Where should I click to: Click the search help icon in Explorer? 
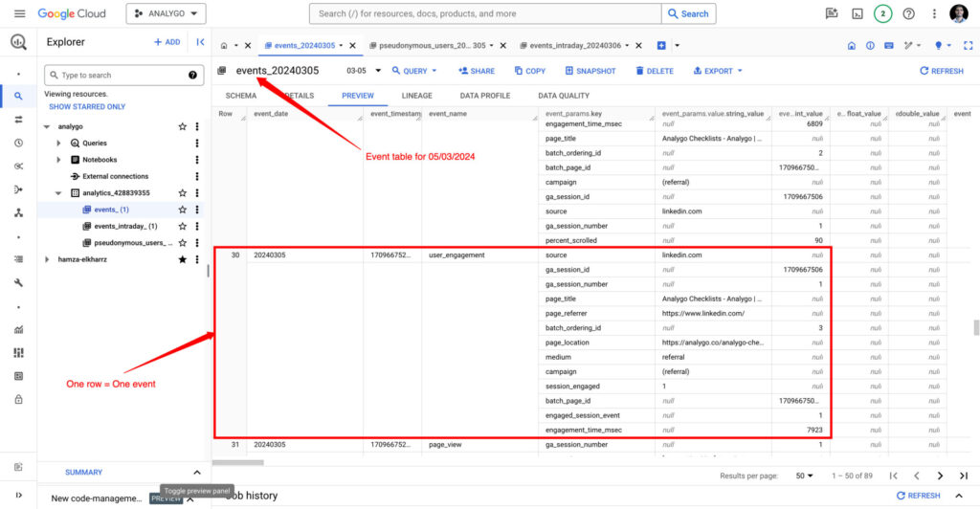coord(192,75)
